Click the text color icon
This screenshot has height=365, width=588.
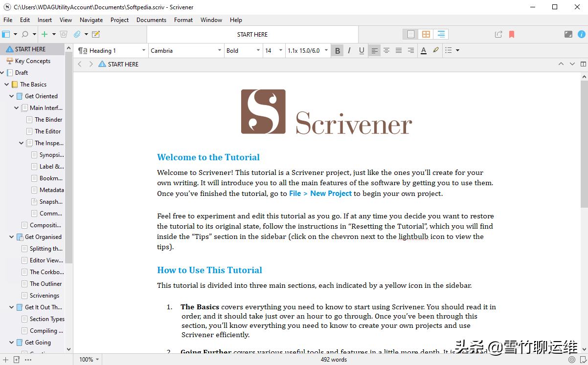click(424, 50)
